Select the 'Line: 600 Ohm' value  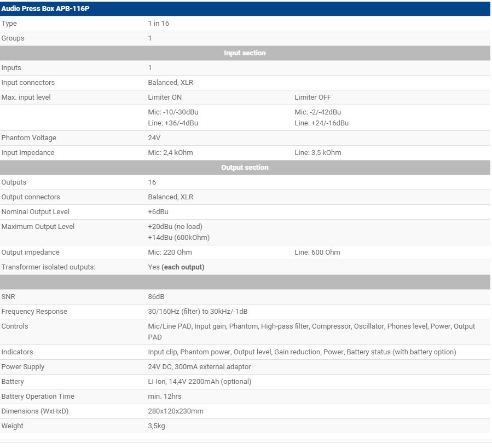(x=317, y=252)
